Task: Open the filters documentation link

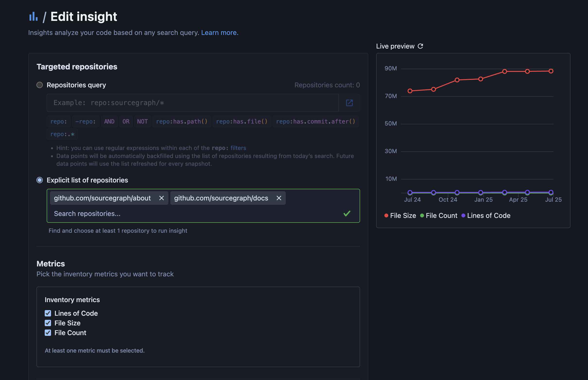Action: [x=238, y=148]
